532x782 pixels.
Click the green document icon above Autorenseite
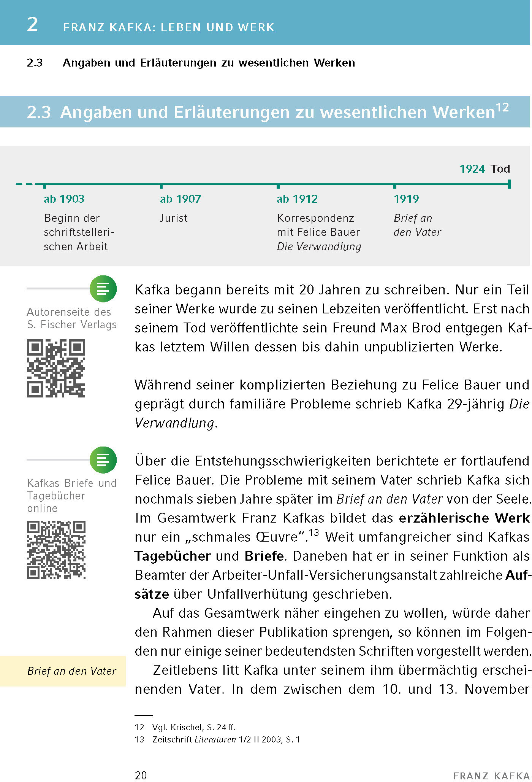(103, 289)
